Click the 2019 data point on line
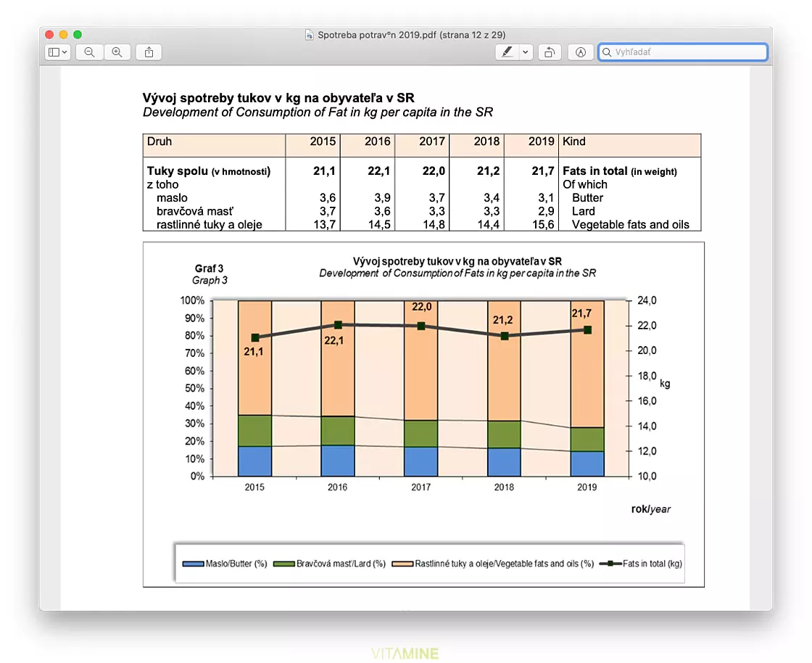 (x=587, y=330)
